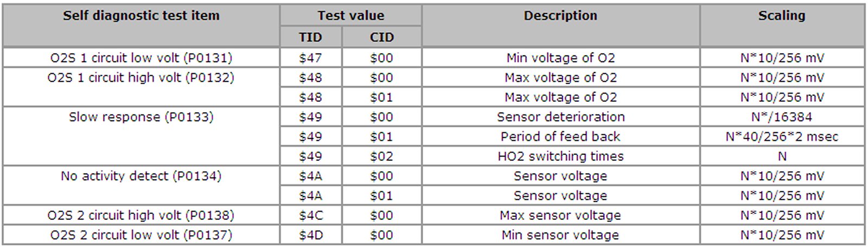
Task: Select the 'Sensor deterioration' description cell
Action: (560, 117)
